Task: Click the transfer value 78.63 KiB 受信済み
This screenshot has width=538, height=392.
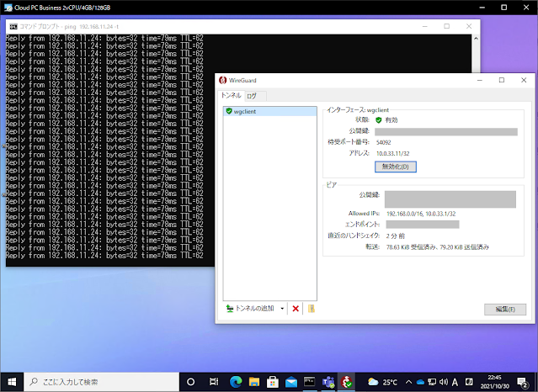Action: 410,247
